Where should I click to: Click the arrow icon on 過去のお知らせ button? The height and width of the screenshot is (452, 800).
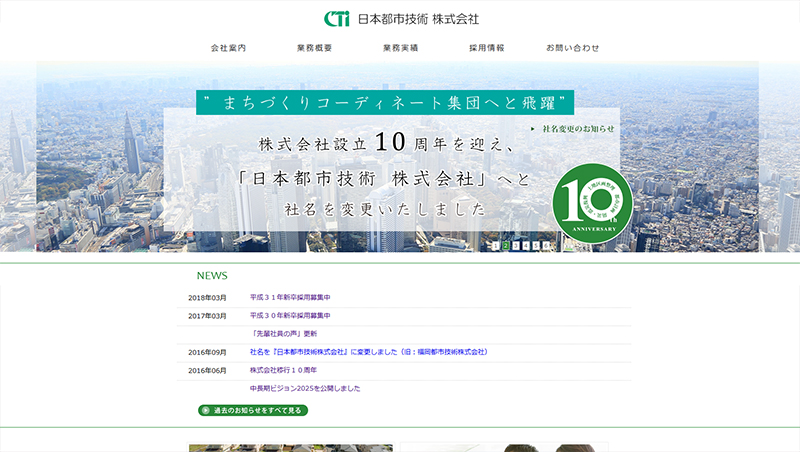pos(206,410)
